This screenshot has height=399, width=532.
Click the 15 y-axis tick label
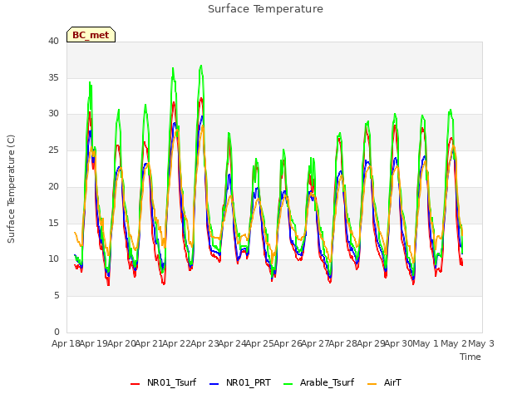tap(53, 223)
